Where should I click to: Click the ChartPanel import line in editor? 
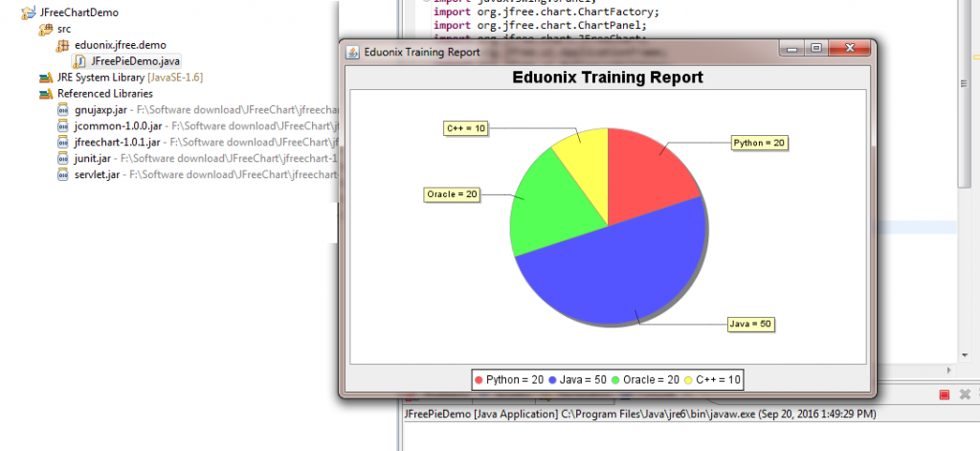(540, 26)
